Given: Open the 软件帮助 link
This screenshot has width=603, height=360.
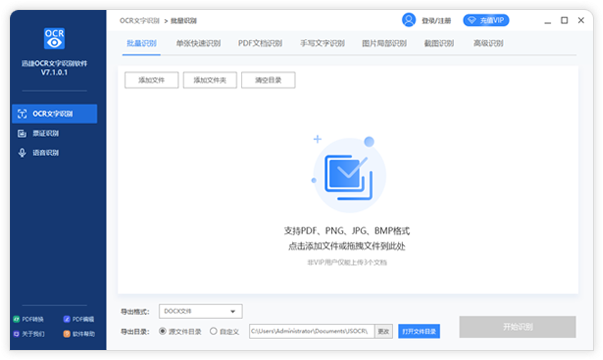Looking at the screenshot, I should pyautogui.click(x=79, y=334).
